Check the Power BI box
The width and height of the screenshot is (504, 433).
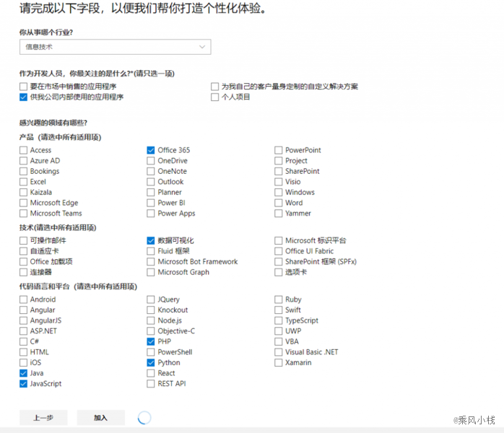pos(150,203)
